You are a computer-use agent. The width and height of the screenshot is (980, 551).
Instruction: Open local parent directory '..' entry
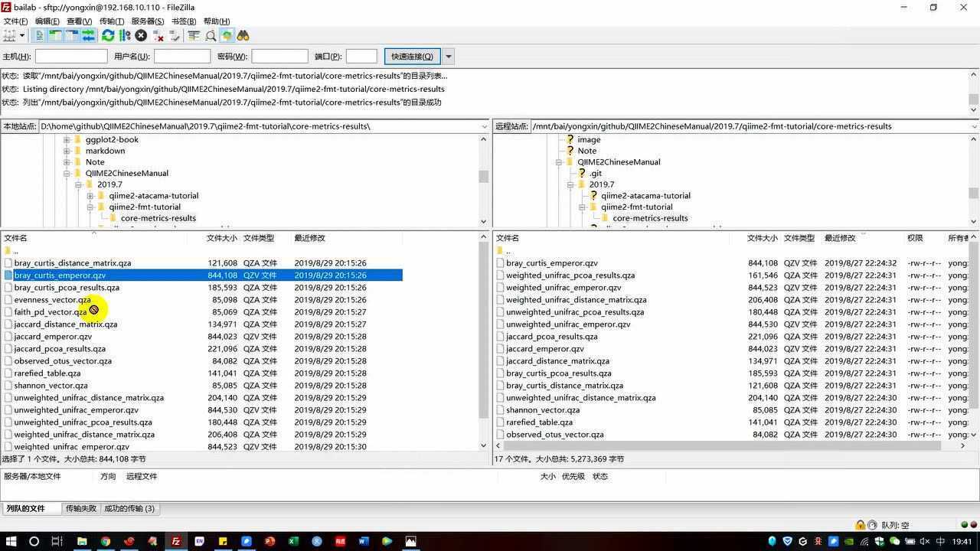(15, 251)
